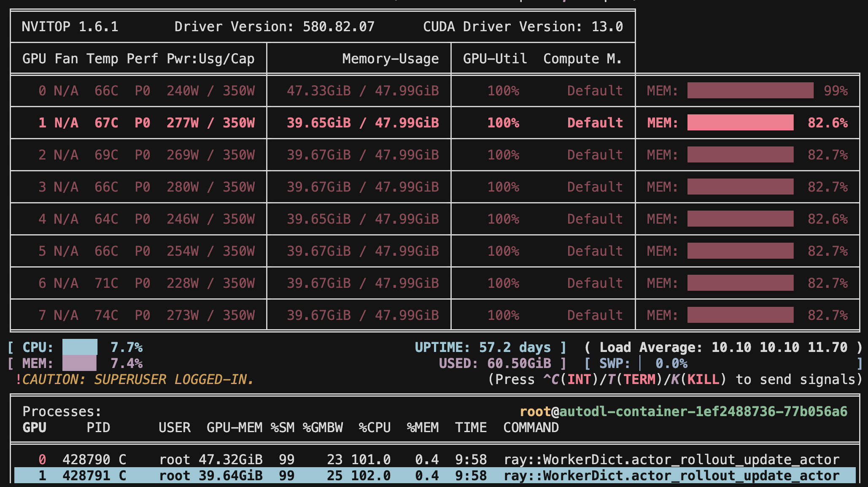
Task: Click the KILL signal hint
Action: coord(703,379)
